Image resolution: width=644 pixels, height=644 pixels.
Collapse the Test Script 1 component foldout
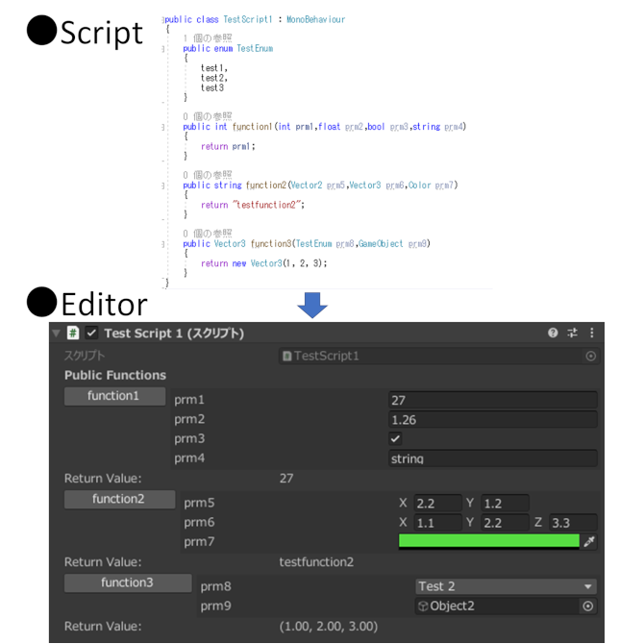coord(57,334)
